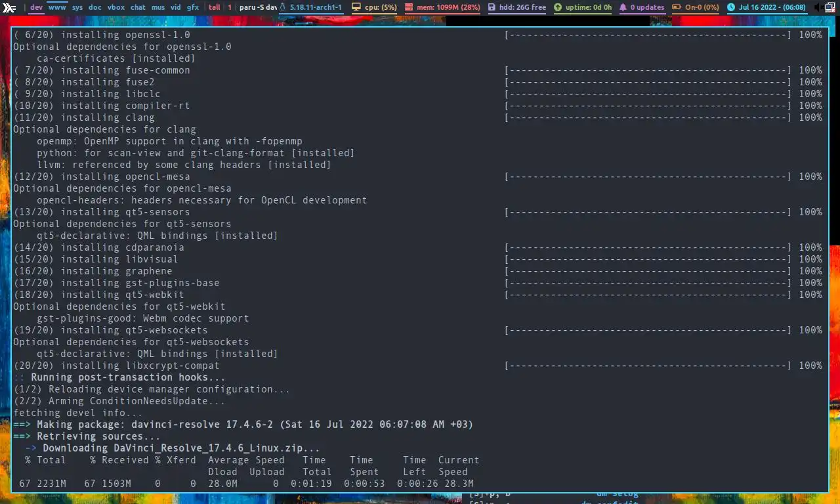The width and height of the screenshot is (840, 504).
Task: Click the clang progress bar
Action: [648, 117]
